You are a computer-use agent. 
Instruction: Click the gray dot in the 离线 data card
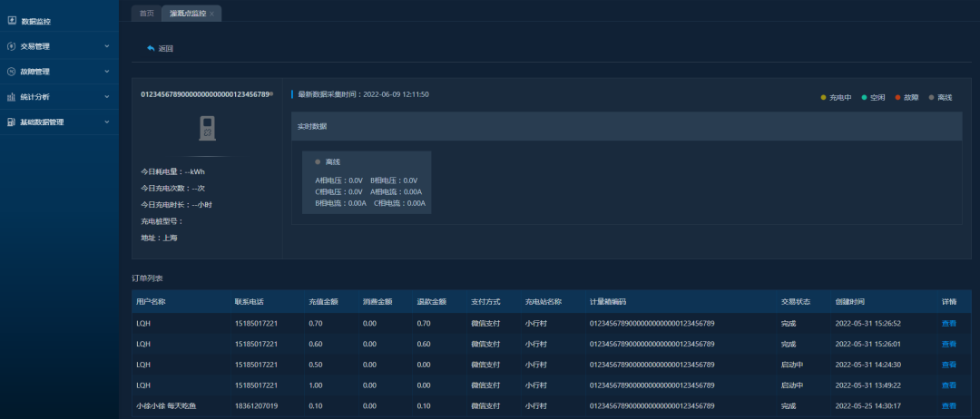coord(318,161)
